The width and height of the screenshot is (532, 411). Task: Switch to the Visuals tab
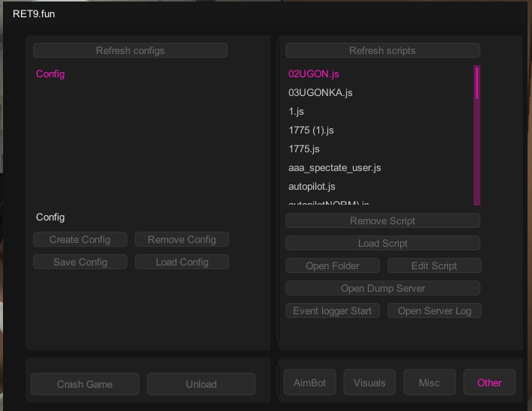pyautogui.click(x=369, y=382)
